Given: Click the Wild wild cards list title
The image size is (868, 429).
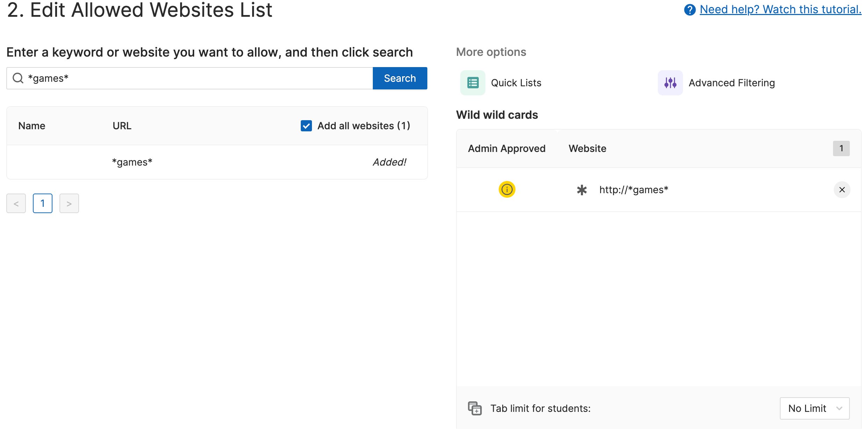Looking at the screenshot, I should tap(497, 115).
